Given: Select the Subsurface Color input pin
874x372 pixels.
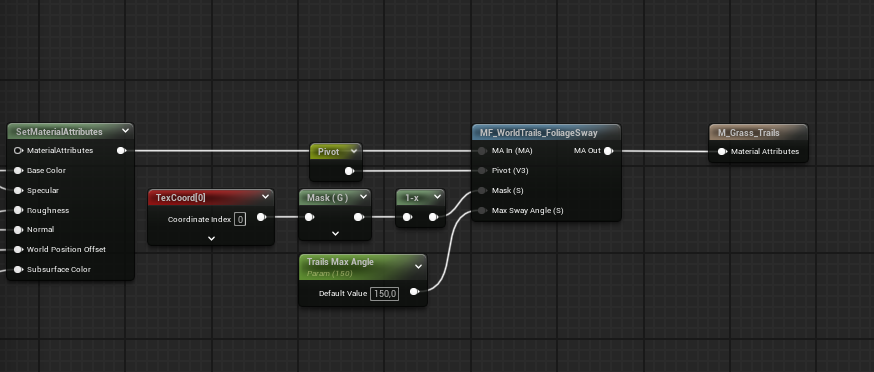Looking at the screenshot, I should coord(18,269).
